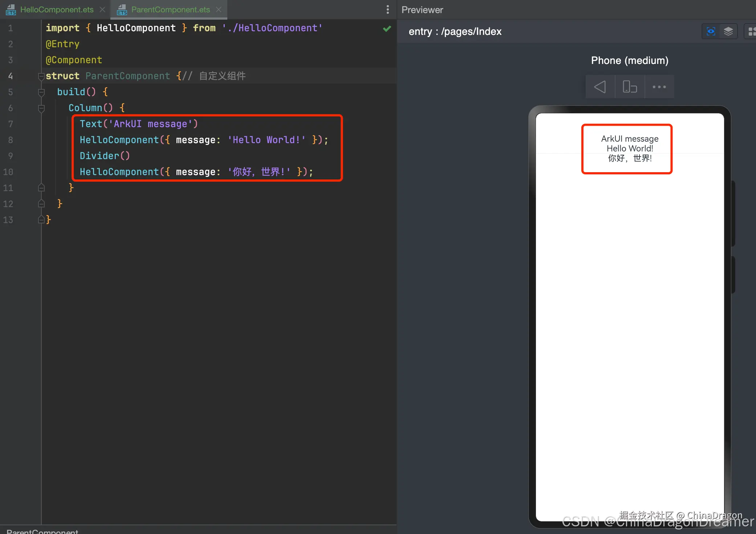Click the 'Phone (medium)' device label
This screenshot has width=756, height=534.
click(x=630, y=60)
